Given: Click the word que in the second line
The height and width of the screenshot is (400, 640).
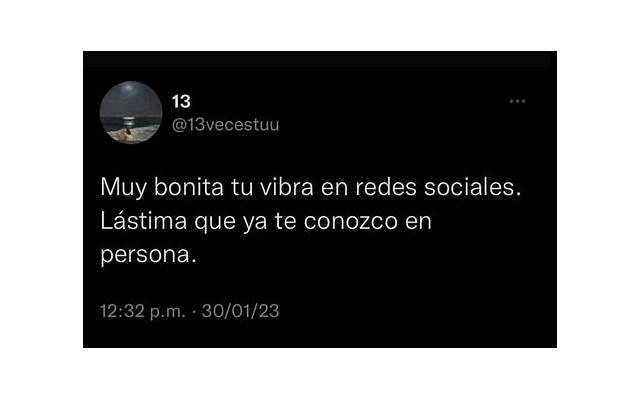Looking at the screenshot, I should click(x=215, y=222).
